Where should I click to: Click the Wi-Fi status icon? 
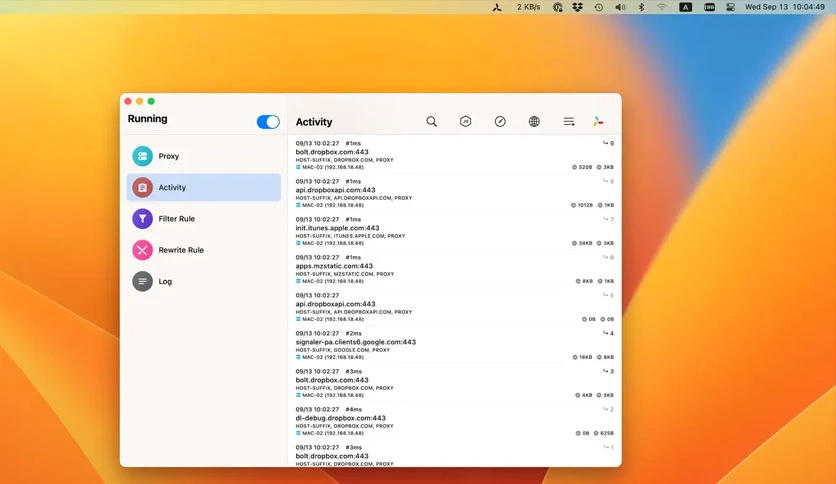click(662, 7)
